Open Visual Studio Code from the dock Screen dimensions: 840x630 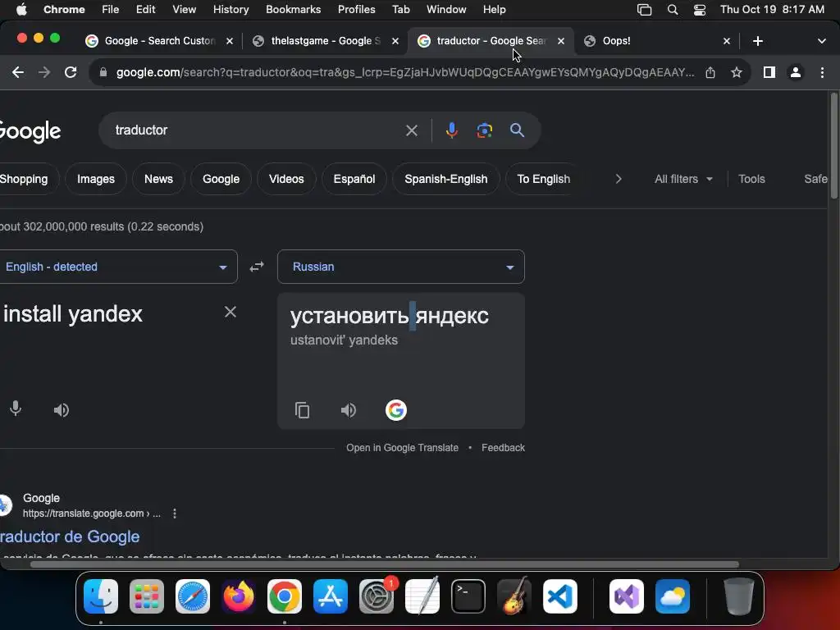click(559, 596)
